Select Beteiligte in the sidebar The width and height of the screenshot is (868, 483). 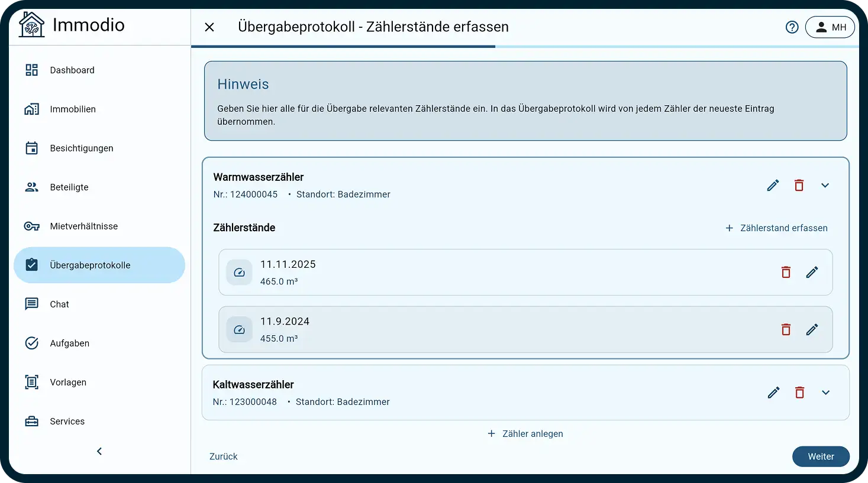coord(99,187)
